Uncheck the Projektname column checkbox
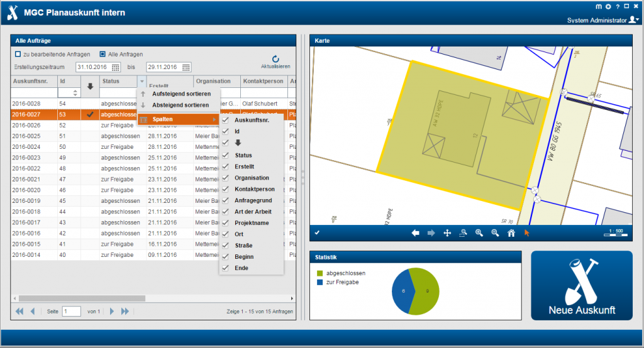 click(x=225, y=222)
